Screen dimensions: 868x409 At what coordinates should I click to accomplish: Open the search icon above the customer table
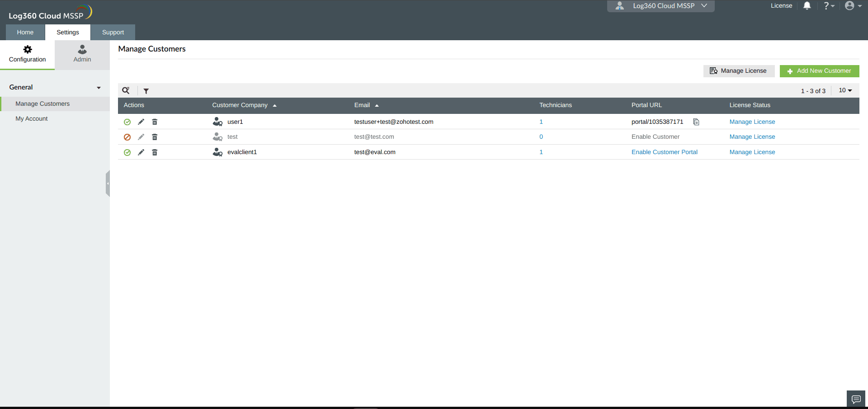(x=126, y=90)
